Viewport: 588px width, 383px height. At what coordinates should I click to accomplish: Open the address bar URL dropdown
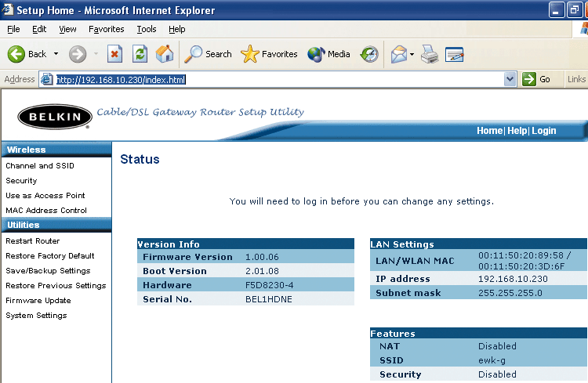tap(510, 79)
